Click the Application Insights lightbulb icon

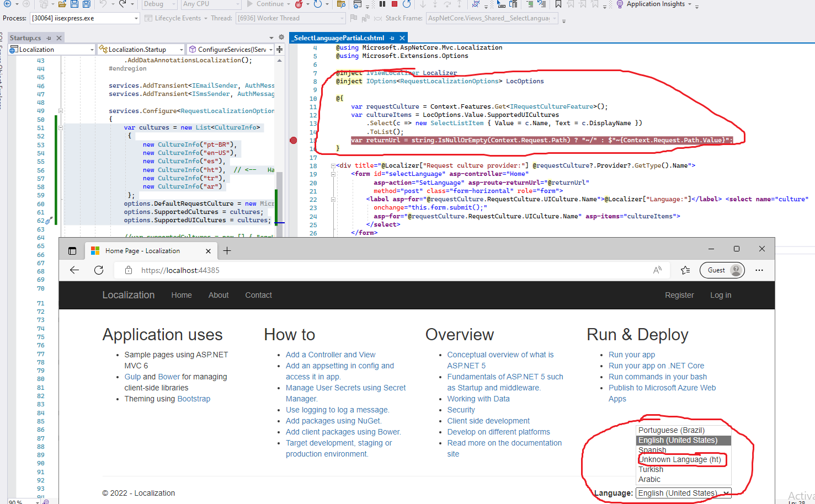pos(620,4)
